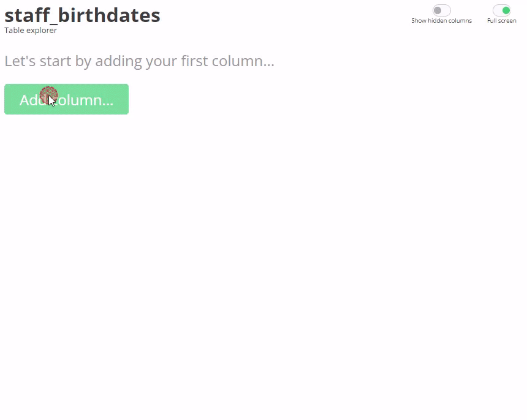Click the 'Table explorer' text under the title

pyautogui.click(x=31, y=31)
